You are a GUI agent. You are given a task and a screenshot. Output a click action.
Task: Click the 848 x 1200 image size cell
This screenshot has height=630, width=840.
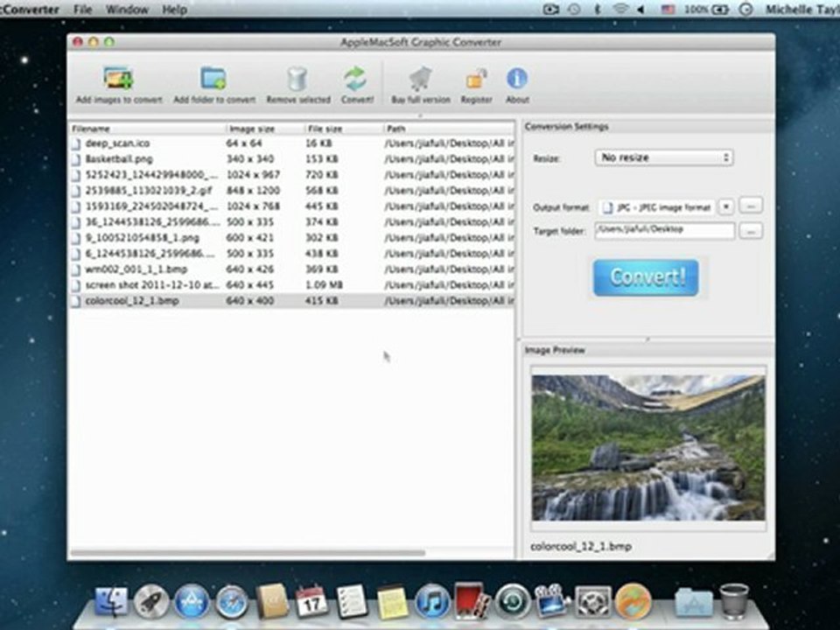tap(253, 190)
